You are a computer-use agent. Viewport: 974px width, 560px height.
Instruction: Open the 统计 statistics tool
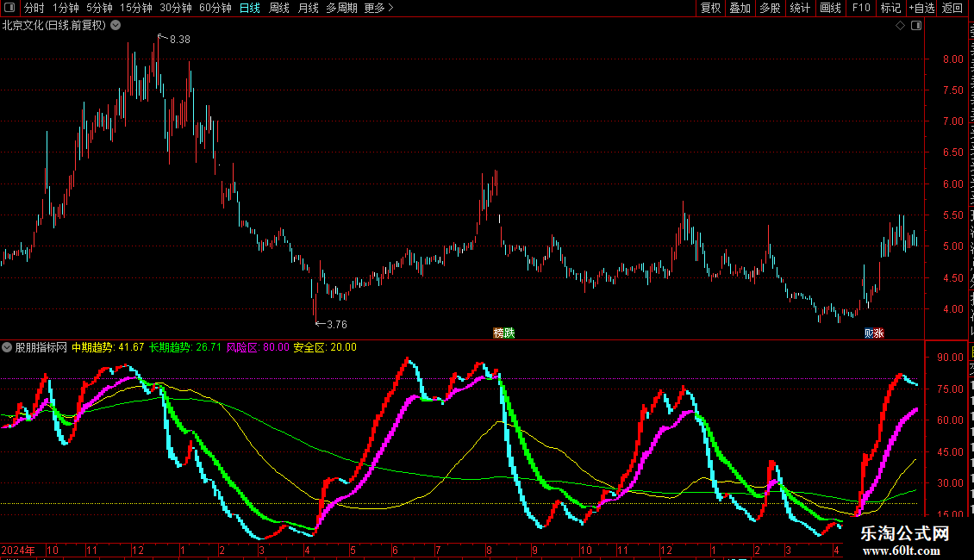click(x=799, y=8)
